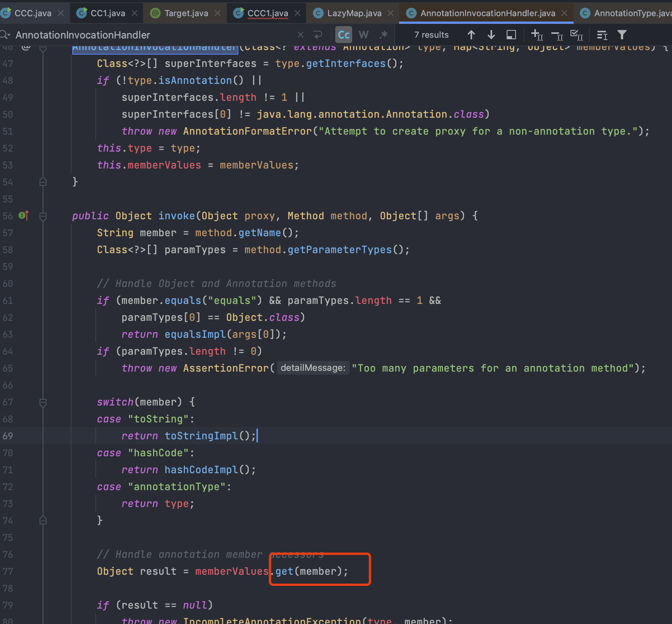The width and height of the screenshot is (672, 624).
Task: Click the implements-method gutter icon at line 56
Action: (24, 216)
